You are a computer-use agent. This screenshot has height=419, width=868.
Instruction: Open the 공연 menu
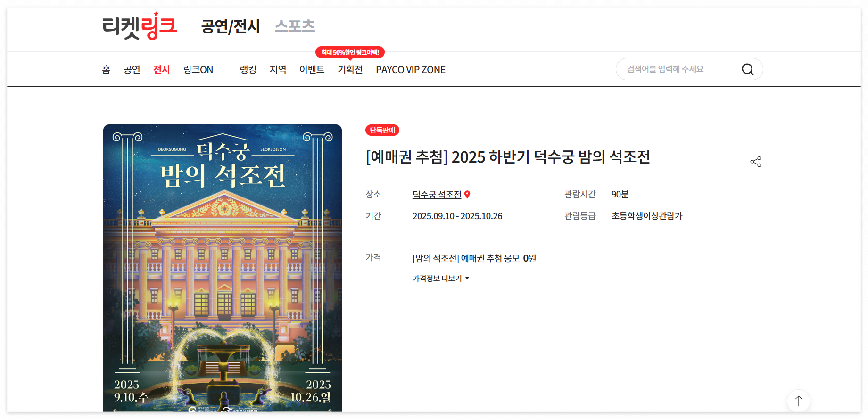pos(132,70)
